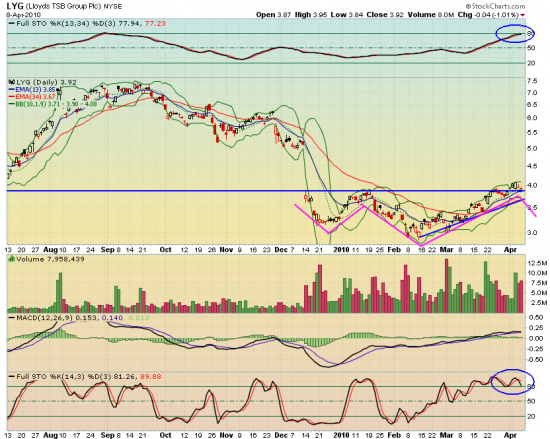Click the Sep label under the price chart

(107, 250)
